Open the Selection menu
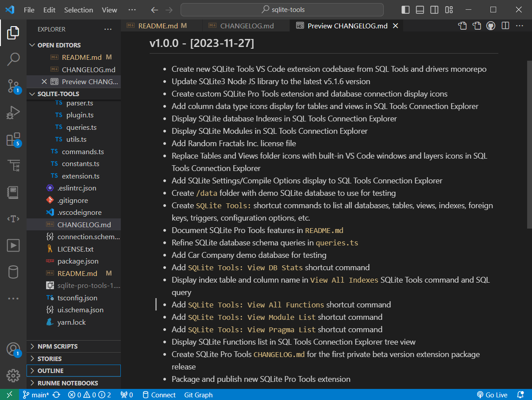 pos(79,10)
